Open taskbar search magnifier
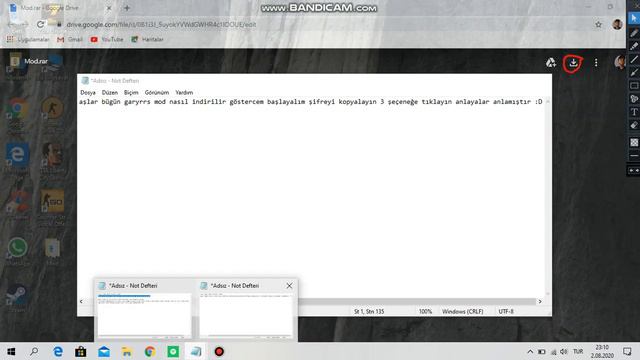Screen dimensions: 640x360 (x=34, y=351)
